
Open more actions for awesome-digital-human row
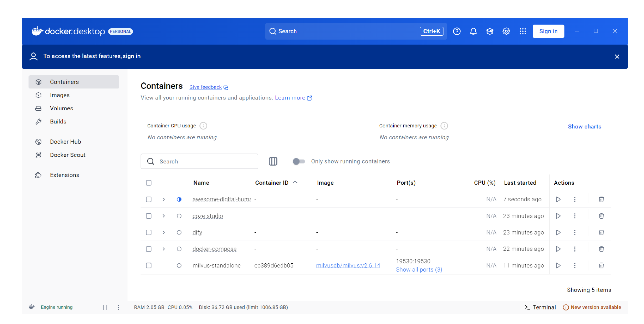(x=574, y=199)
